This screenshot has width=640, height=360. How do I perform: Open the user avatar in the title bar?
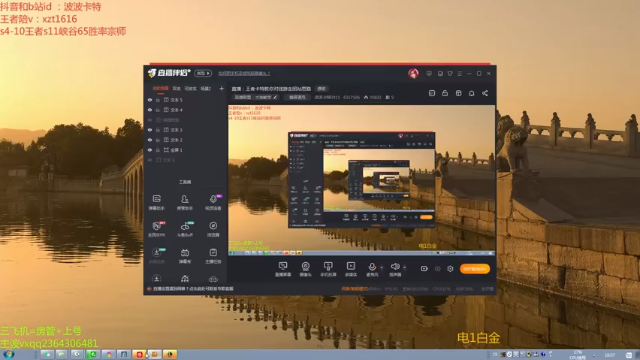pyautogui.click(x=413, y=73)
